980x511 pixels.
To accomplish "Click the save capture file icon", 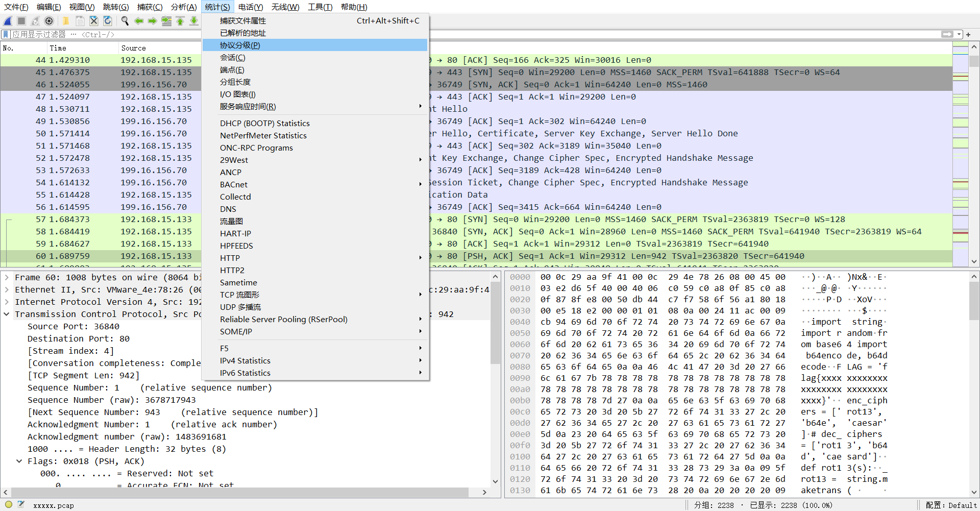I will click(80, 21).
